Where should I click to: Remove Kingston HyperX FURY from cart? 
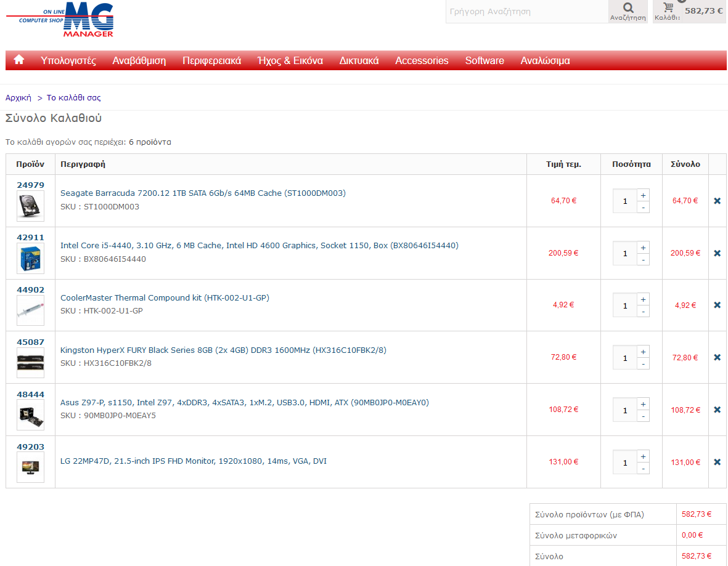click(718, 358)
